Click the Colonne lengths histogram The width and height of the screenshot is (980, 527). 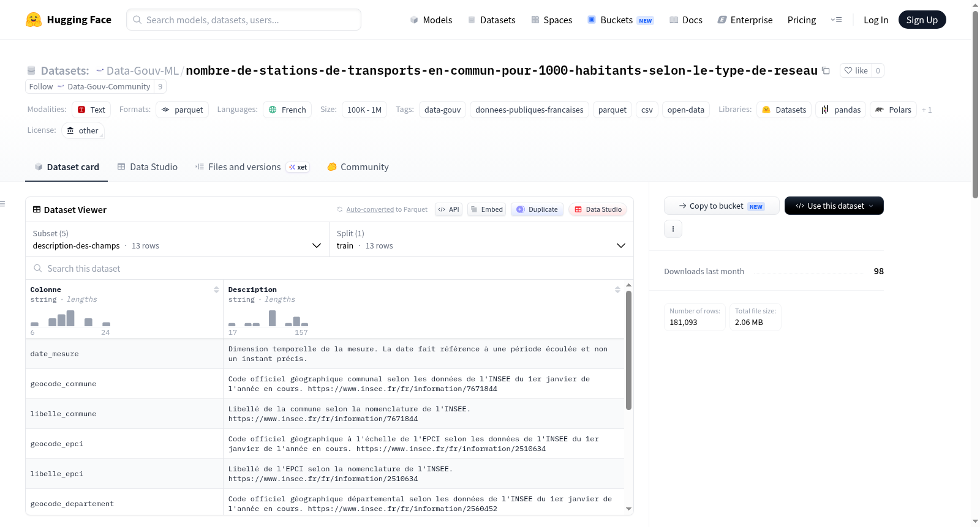click(x=70, y=318)
